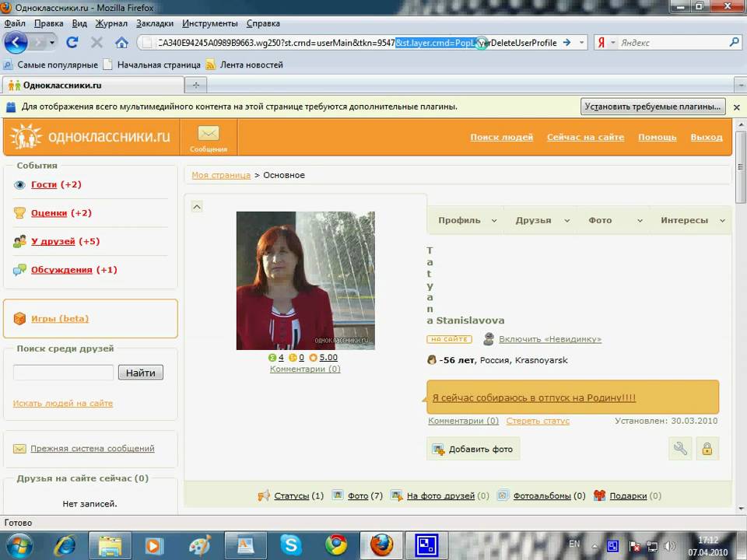Image resolution: width=747 pixels, height=560 pixels.
Task: Open the new tab plus button
Action: click(x=196, y=86)
